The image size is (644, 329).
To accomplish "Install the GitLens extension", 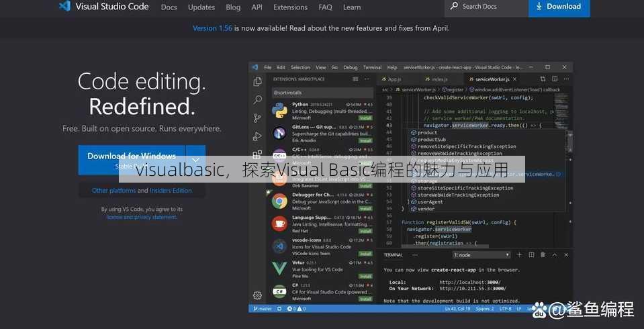I will pos(365,140).
